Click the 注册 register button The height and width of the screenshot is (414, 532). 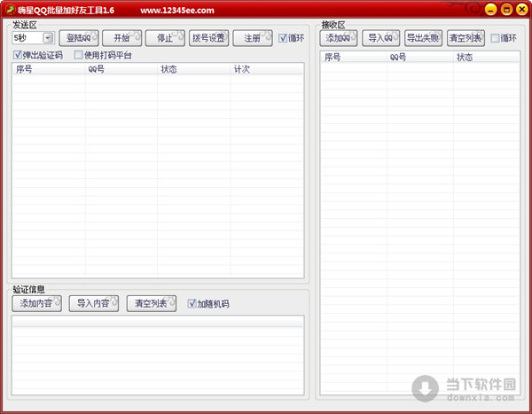coord(253,38)
